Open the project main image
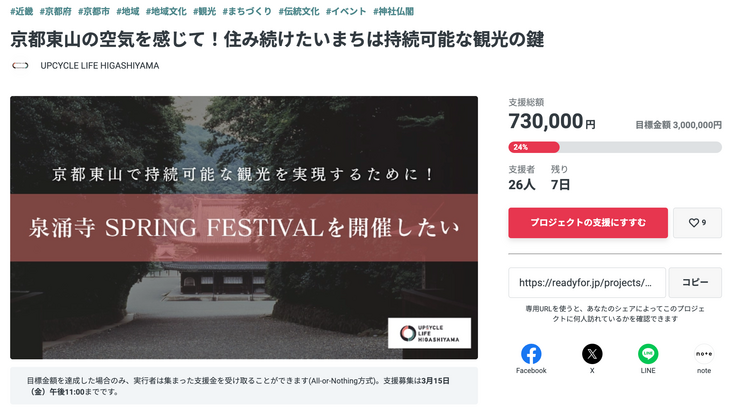The width and height of the screenshot is (736, 414). [x=244, y=227]
